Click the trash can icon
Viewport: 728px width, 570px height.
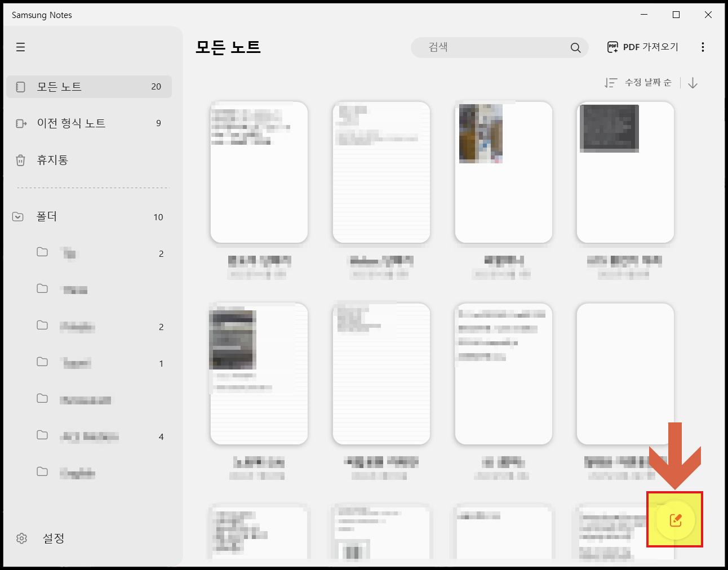pos(21,160)
